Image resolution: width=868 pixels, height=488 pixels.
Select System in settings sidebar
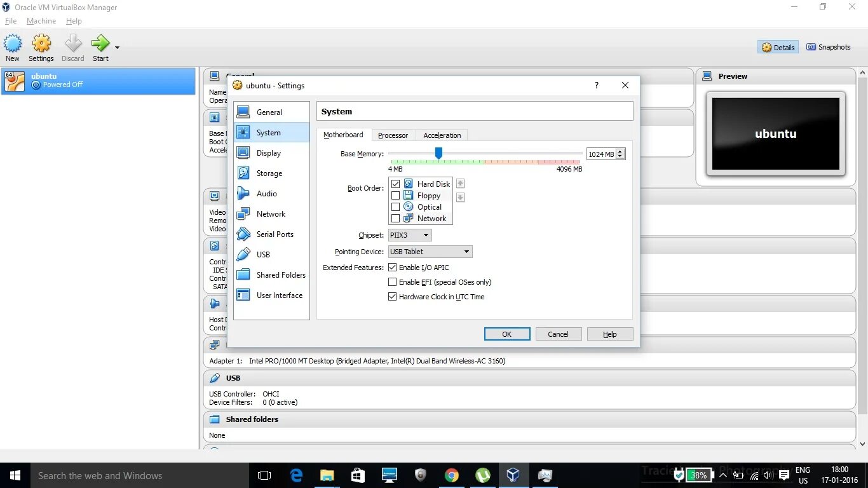coord(271,133)
